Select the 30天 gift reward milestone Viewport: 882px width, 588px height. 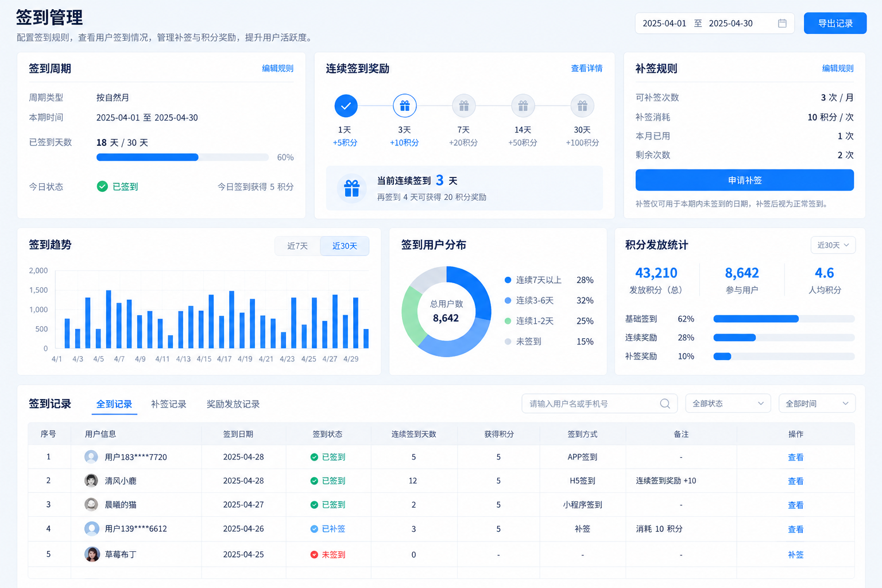pos(582,106)
